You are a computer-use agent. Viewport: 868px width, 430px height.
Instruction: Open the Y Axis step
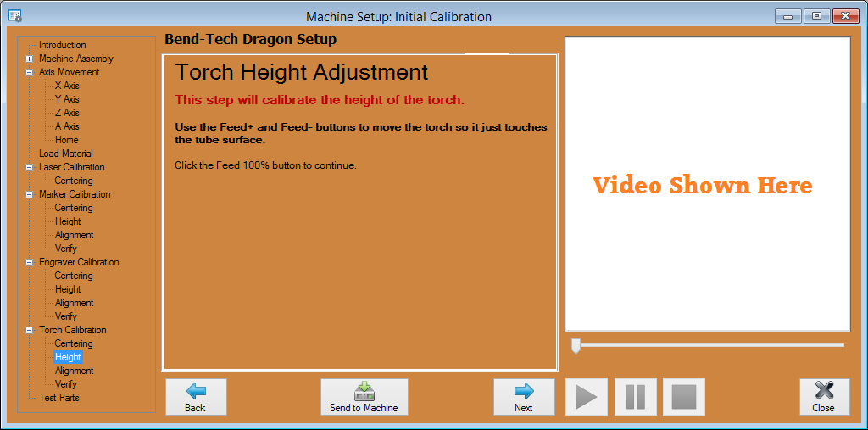click(67, 99)
